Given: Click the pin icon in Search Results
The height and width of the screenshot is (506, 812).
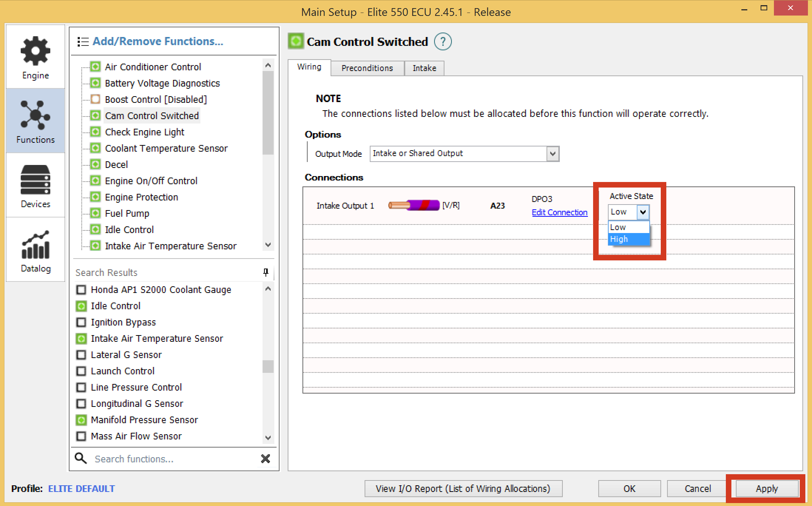Looking at the screenshot, I should tap(265, 273).
